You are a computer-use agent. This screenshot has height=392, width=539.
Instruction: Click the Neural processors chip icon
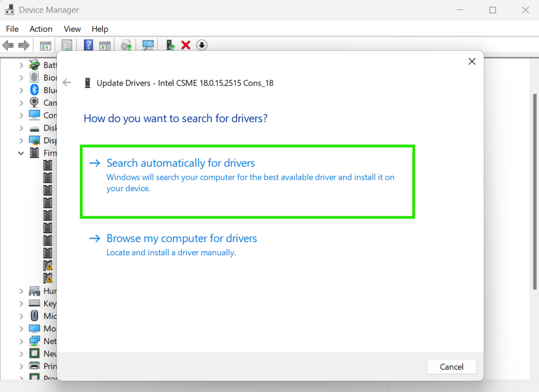click(x=35, y=353)
